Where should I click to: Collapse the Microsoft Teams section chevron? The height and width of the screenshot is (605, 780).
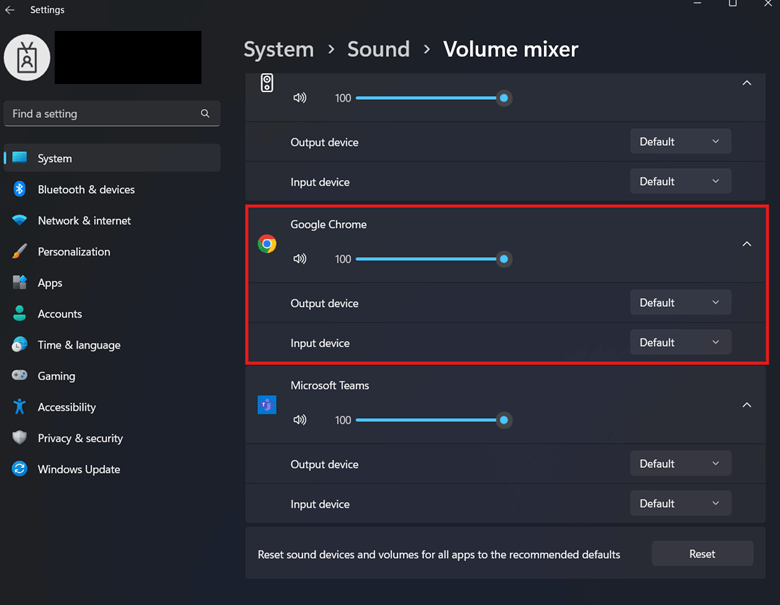[x=746, y=405]
